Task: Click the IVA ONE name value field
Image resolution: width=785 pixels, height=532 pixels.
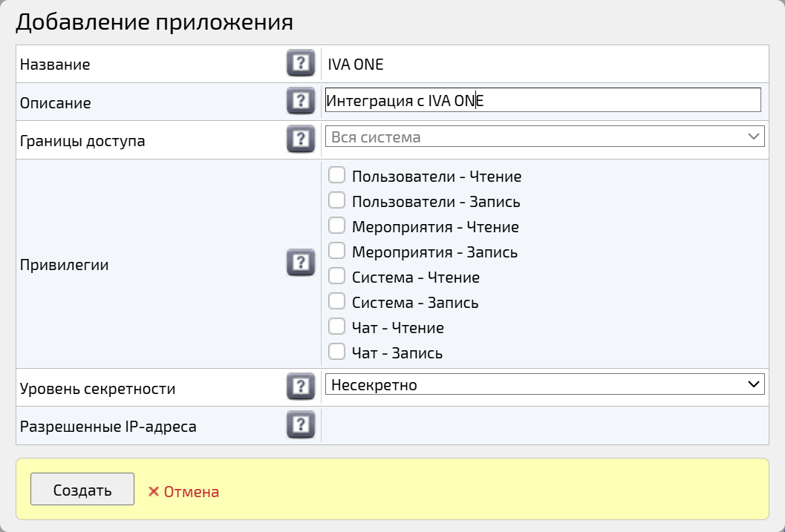Action: pyautogui.click(x=546, y=64)
